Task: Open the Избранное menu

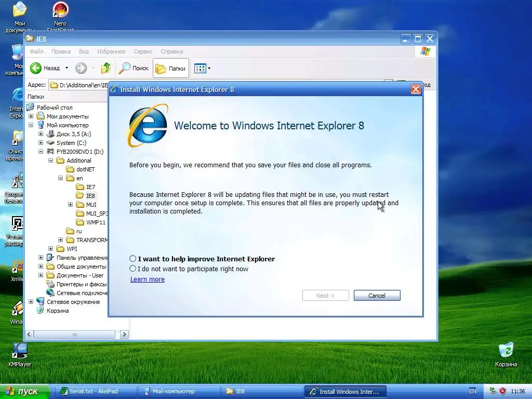Action: pos(111,51)
